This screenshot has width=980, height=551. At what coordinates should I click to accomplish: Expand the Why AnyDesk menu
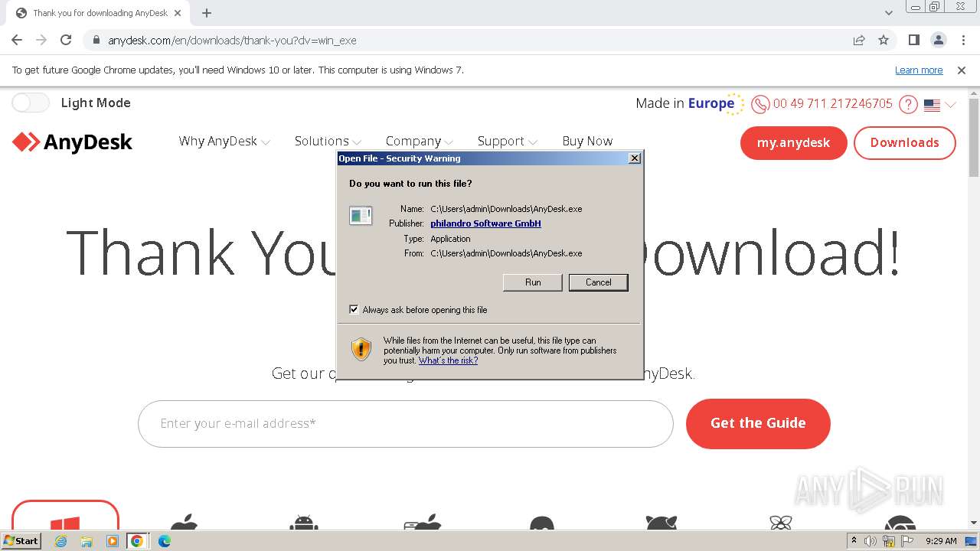(224, 142)
